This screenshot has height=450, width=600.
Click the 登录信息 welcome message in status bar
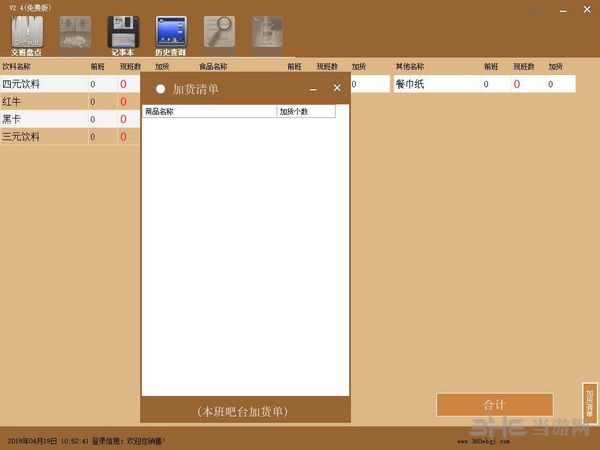[129, 441]
